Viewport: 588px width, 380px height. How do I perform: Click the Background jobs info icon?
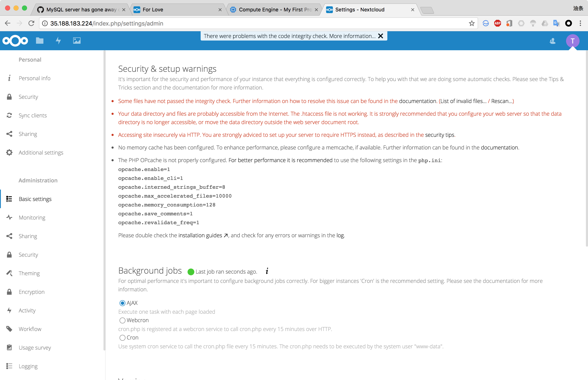[267, 271]
